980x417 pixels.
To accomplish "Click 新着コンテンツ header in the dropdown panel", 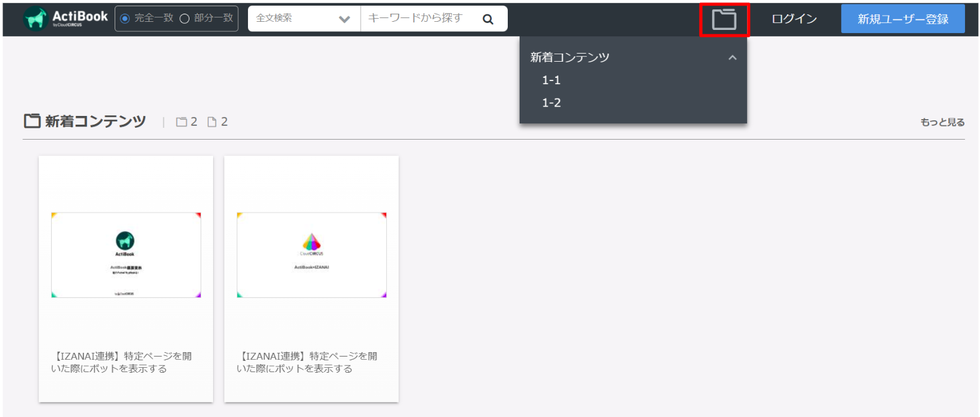I will click(x=569, y=57).
